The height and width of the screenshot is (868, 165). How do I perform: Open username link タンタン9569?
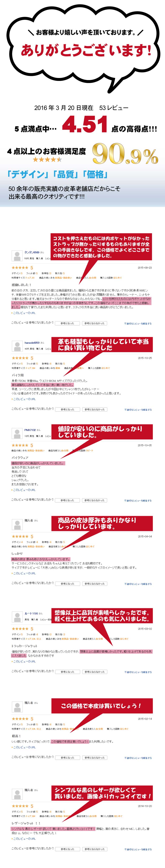[32, 252]
